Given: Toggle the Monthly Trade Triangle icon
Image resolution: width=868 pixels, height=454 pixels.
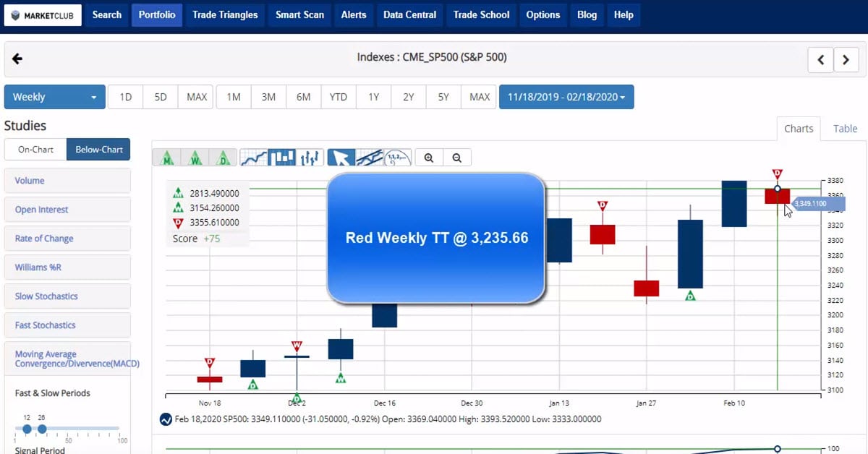Looking at the screenshot, I should pos(167,158).
